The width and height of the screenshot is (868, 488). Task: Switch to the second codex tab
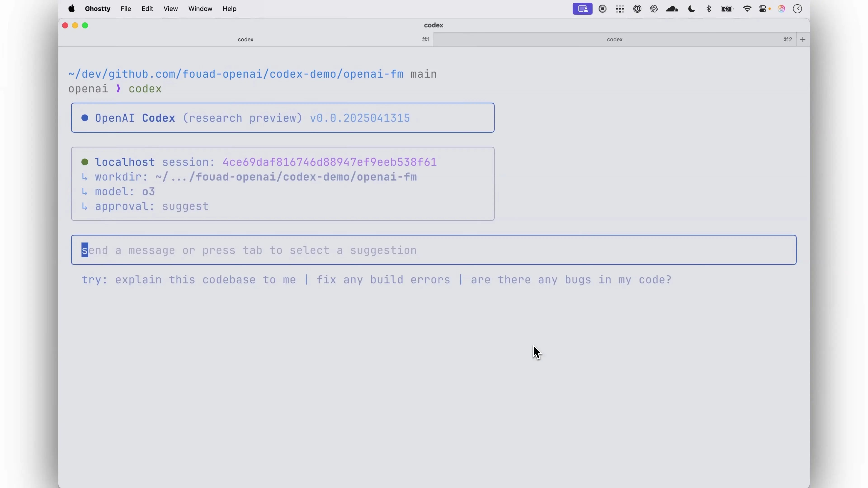(x=615, y=40)
